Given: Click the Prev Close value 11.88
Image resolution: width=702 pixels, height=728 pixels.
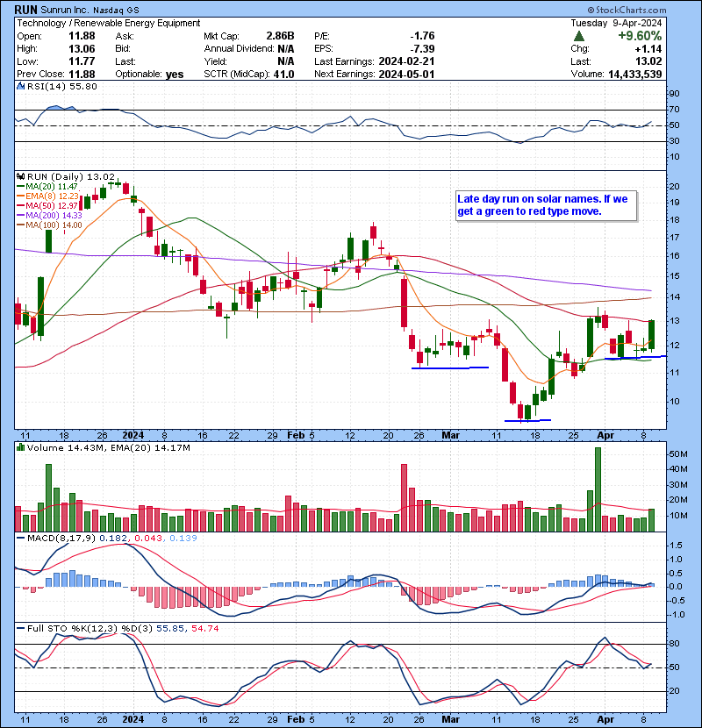Looking at the screenshot, I should click(x=82, y=75).
